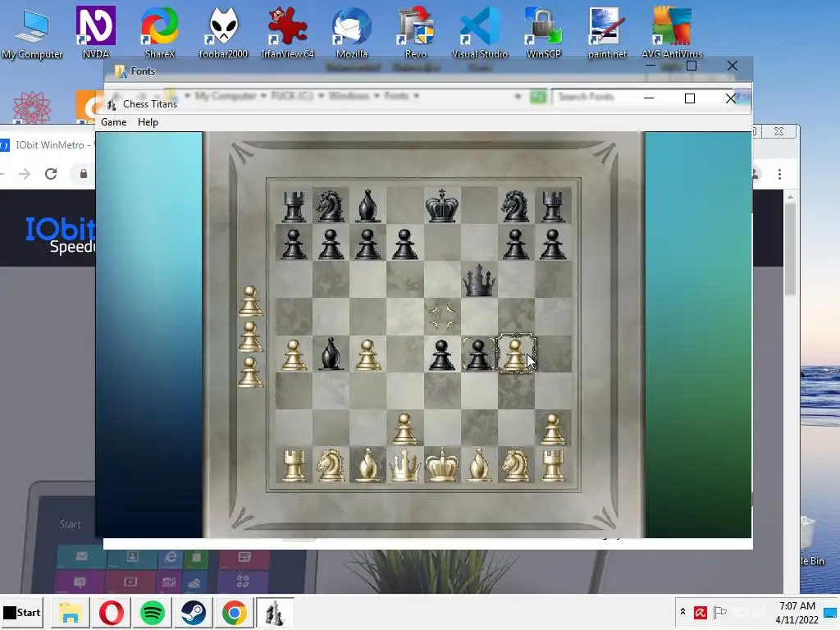
Task: Open the NVDA desktop shortcut
Action: coord(95,33)
